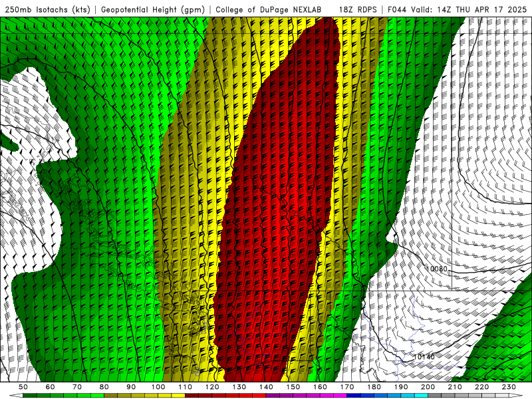Click the 10080 height contour label

pos(437,269)
